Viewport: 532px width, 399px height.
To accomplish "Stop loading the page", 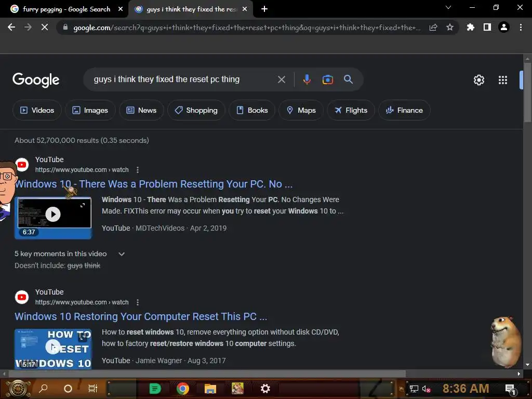I will coord(45,27).
